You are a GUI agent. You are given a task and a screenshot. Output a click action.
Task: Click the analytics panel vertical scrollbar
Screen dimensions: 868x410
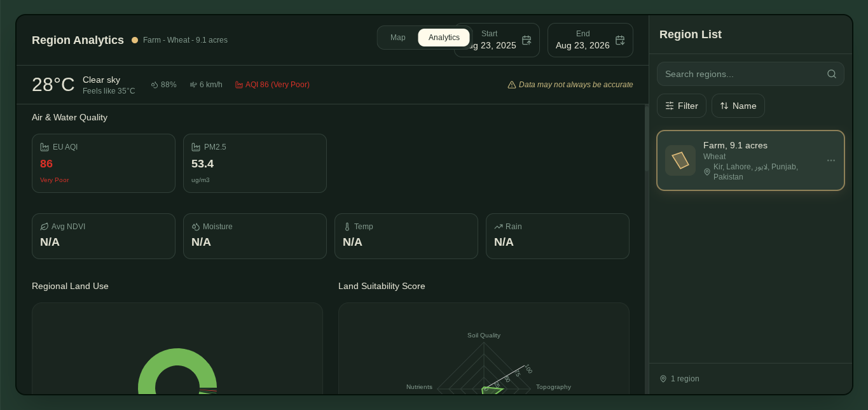pyautogui.click(x=647, y=138)
